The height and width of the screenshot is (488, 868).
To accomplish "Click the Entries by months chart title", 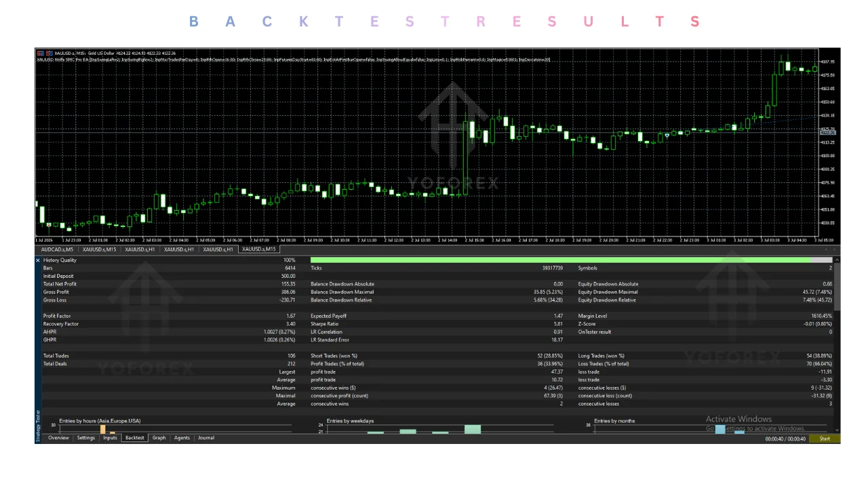I will (614, 421).
